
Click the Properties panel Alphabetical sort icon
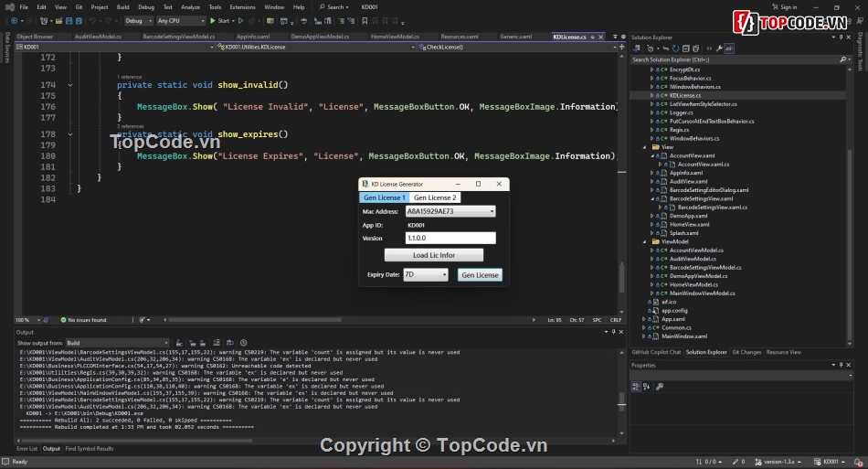pos(646,387)
